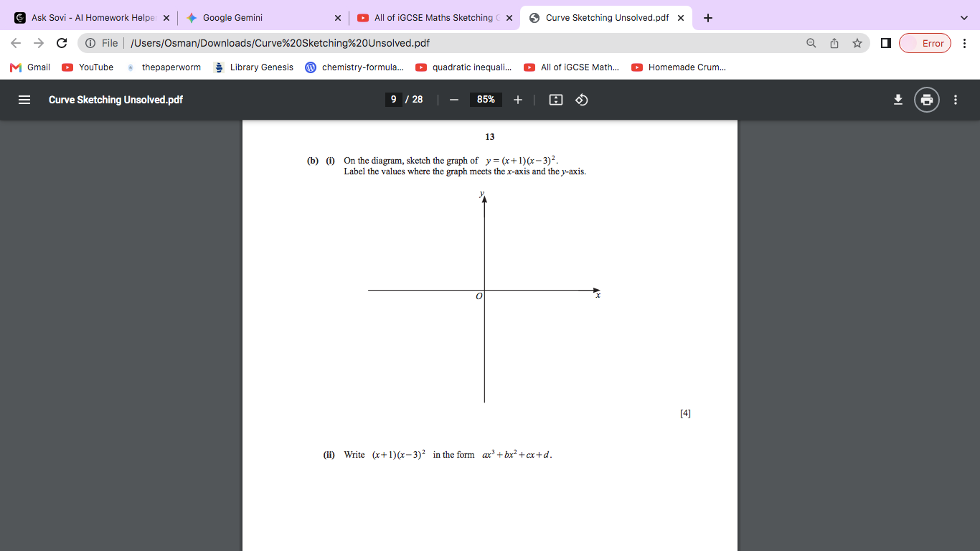Image resolution: width=980 pixels, height=551 pixels.
Task: Open the All of iGCSE Math... bookmark
Action: pos(572,67)
